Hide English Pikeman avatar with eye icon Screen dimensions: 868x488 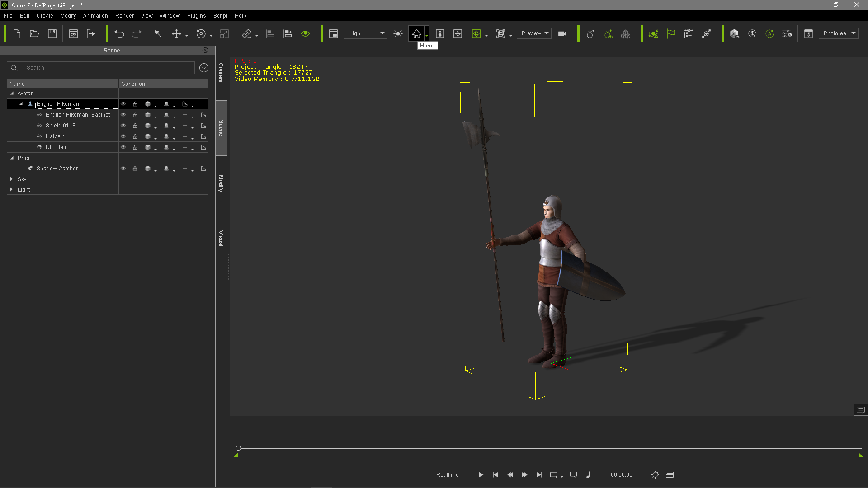123,104
